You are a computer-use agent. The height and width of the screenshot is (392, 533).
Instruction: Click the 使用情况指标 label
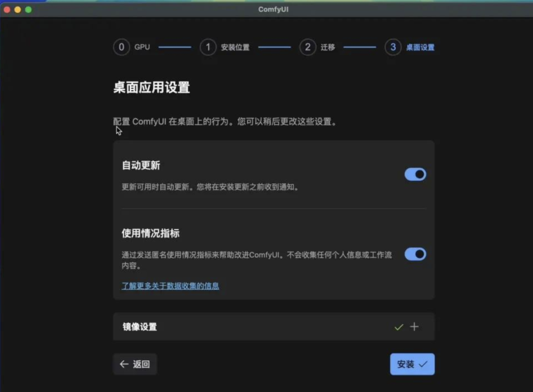point(150,233)
